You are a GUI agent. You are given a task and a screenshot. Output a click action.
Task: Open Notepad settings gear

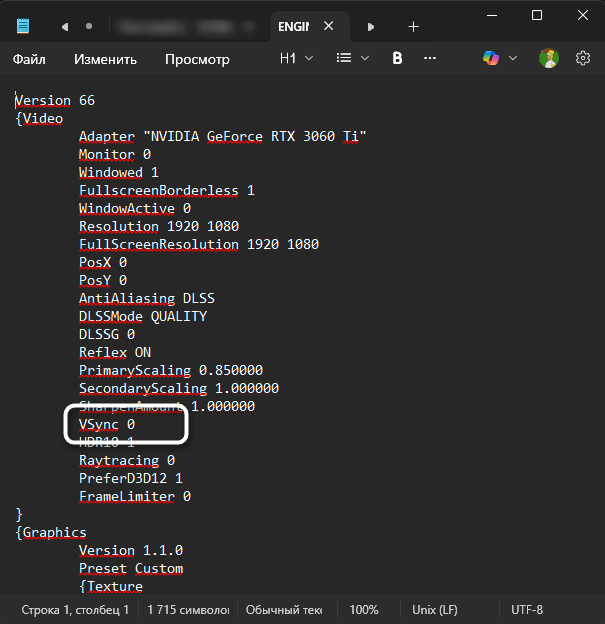tap(583, 59)
